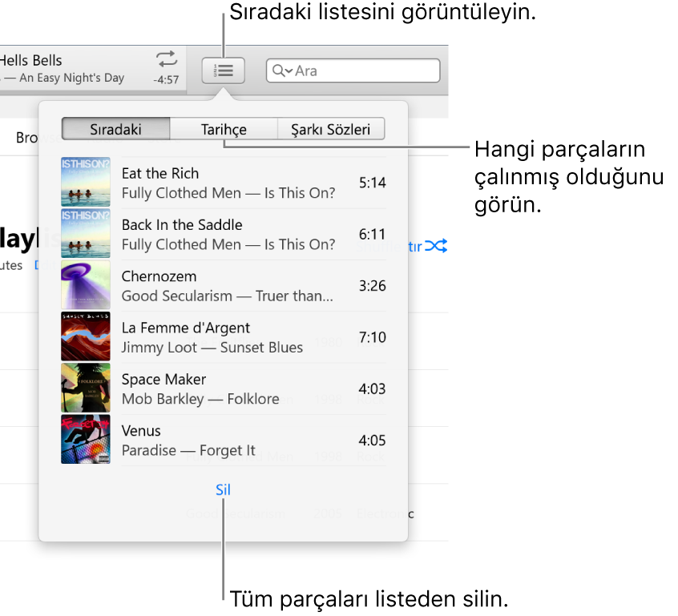The image size is (678, 616).
Task: Click Mob Barkley — Folklore subtitle
Action: pos(200,399)
